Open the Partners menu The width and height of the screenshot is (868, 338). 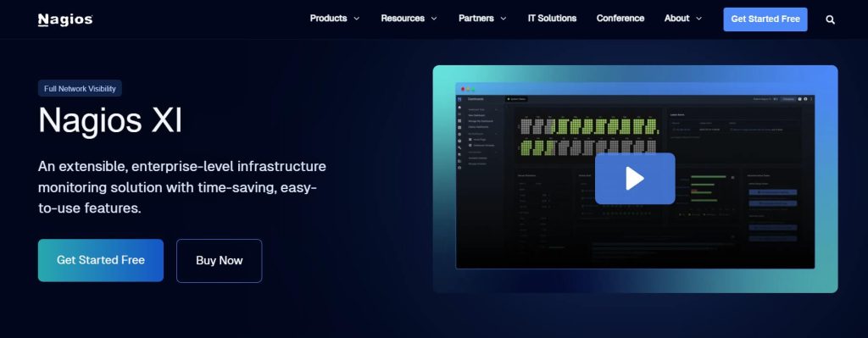[x=476, y=19]
